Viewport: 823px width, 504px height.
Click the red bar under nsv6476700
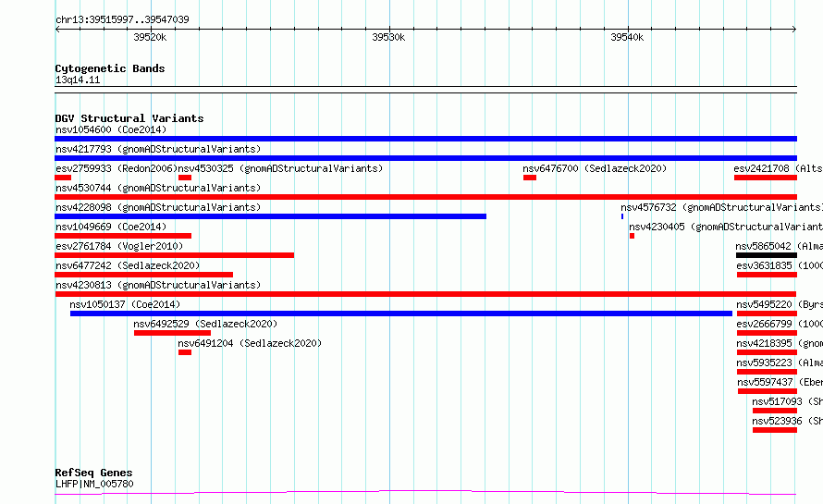530,178
